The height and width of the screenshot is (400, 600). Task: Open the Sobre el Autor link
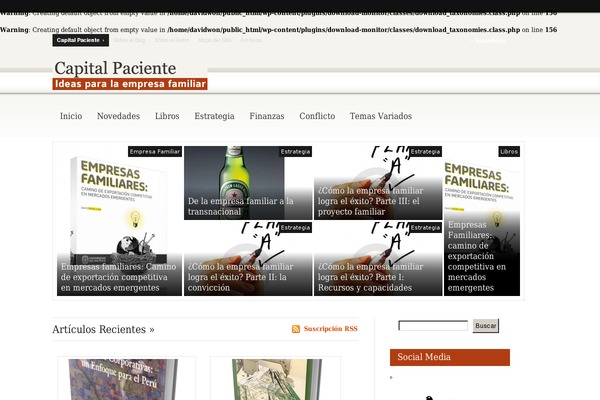172,40
